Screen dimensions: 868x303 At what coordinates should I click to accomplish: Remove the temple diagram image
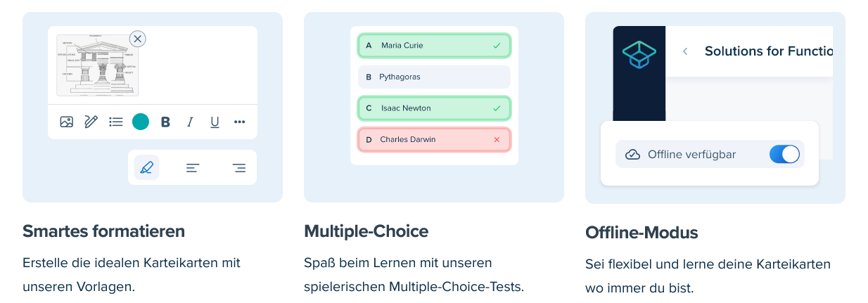click(x=138, y=39)
